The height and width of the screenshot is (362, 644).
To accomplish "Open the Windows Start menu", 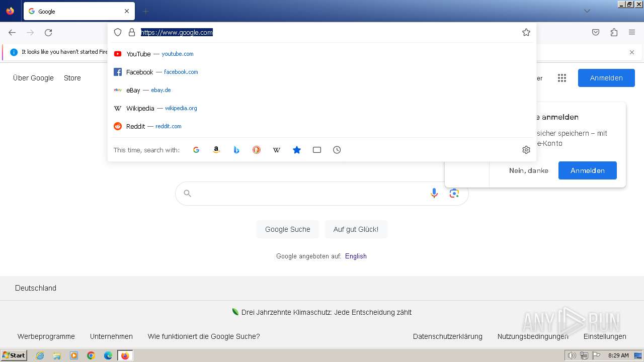I will [14, 355].
